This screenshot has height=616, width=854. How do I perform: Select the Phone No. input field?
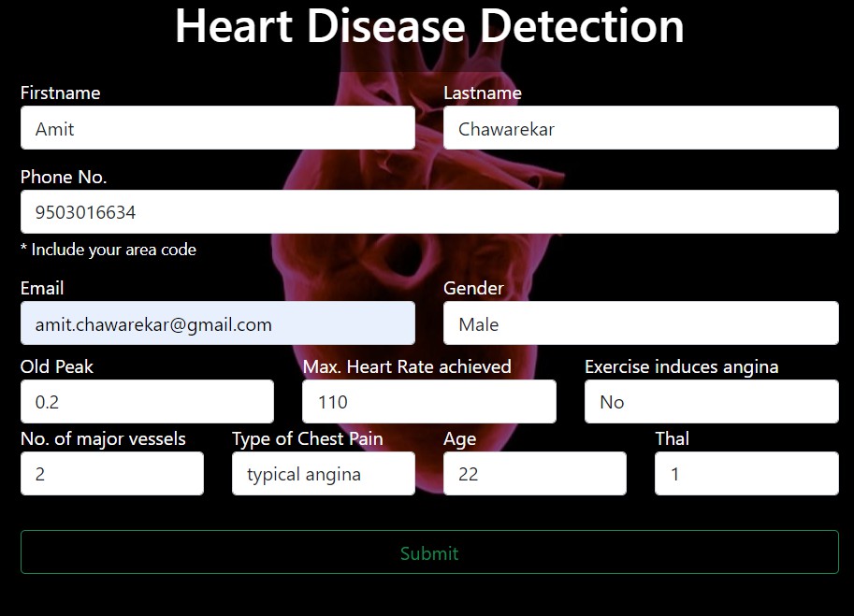pyautogui.click(x=429, y=211)
